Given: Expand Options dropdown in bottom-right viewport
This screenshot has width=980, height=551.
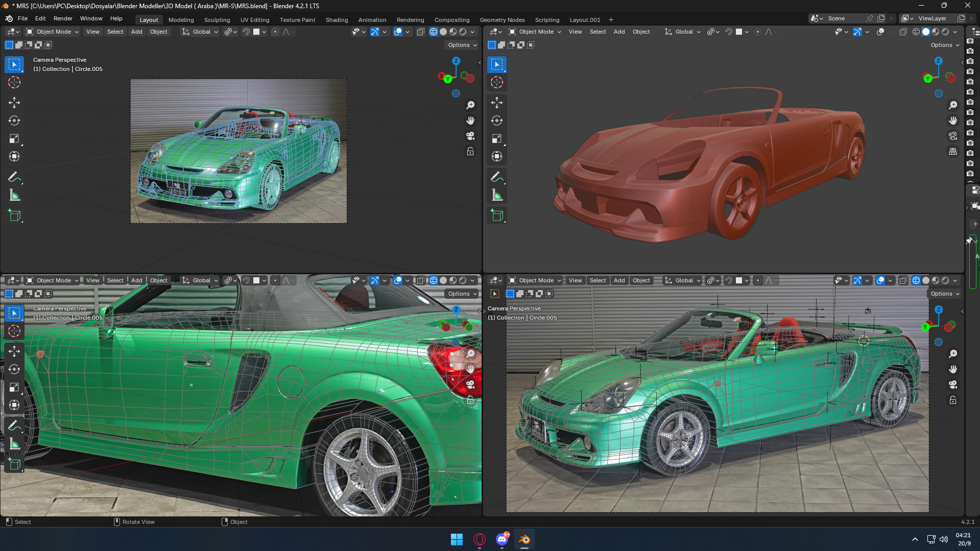Looking at the screenshot, I should [x=945, y=294].
